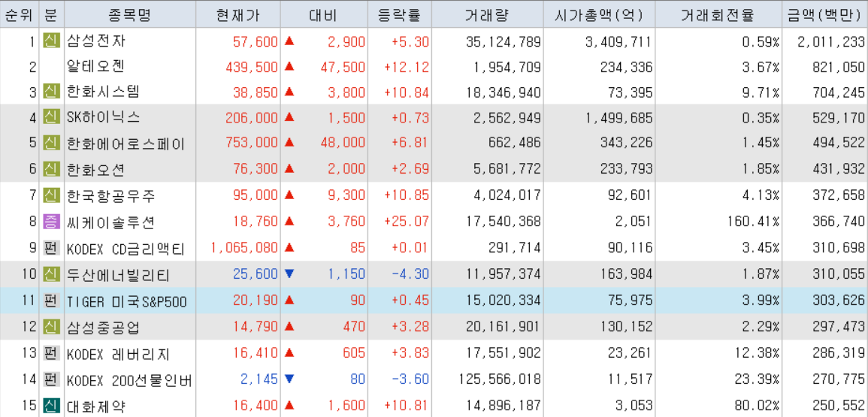Click the volume 125,566,018
Screen dimensions: 868x417
coord(500,381)
